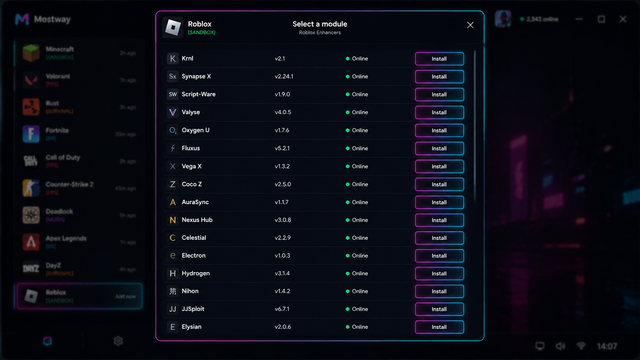Install the Script-Ware module
Screen dimensions: 640x360
pyautogui.click(x=439, y=94)
